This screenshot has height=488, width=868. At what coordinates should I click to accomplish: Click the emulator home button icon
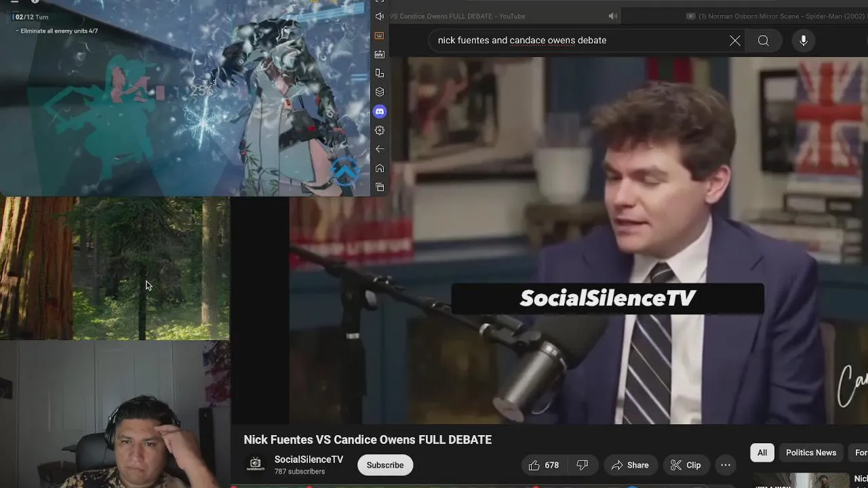[x=380, y=168]
